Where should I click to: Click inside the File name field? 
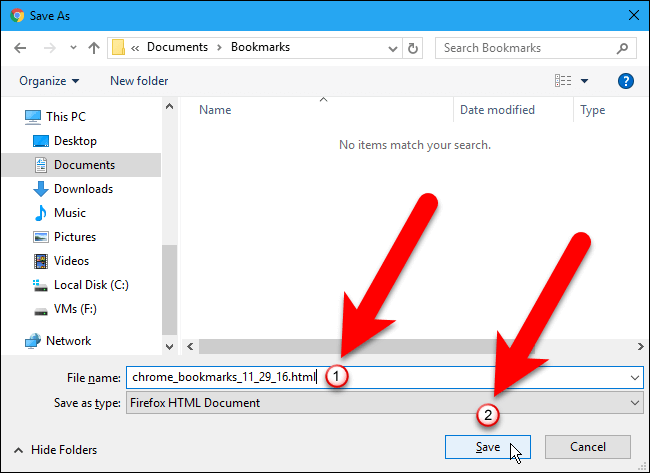pos(385,377)
